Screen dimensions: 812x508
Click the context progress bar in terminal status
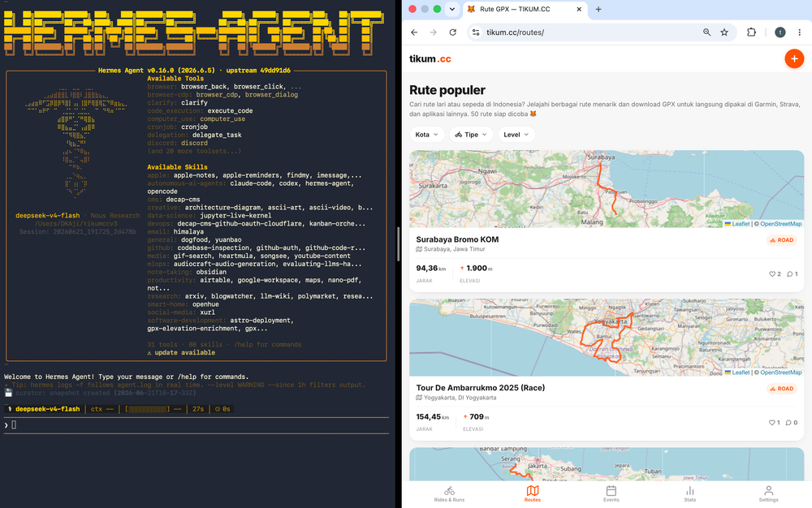click(147, 409)
